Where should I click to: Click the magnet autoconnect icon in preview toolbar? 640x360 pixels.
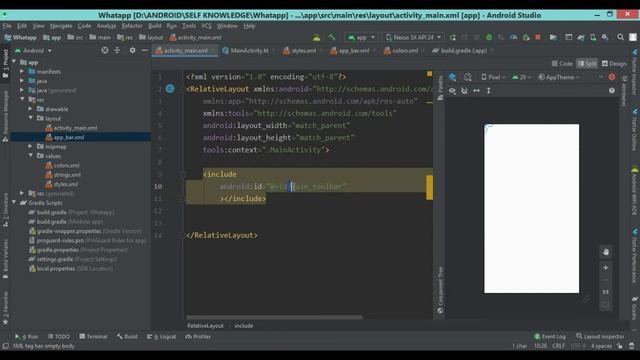click(464, 91)
